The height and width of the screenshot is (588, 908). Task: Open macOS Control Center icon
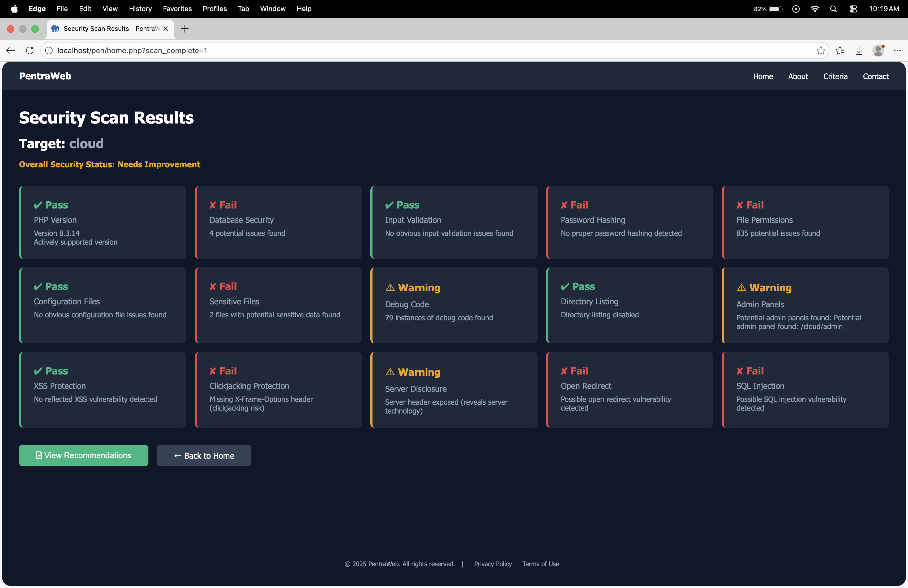pyautogui.click(x=853, y=9)
